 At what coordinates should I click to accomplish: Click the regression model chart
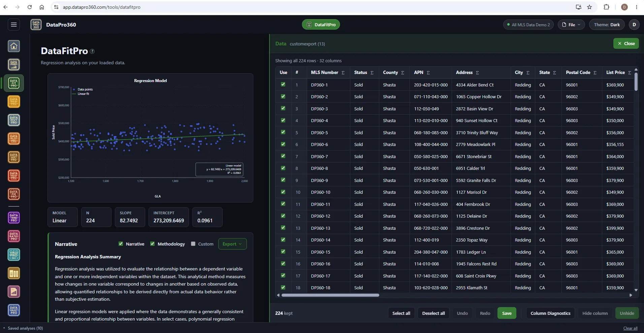[150, 138]
